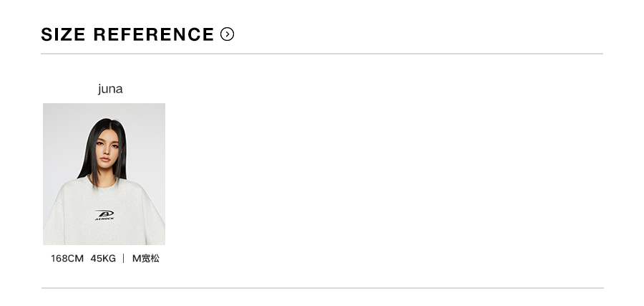Screen dimensions: 644x306
Task: Click the black logo on the sweatshirt
Action: pyautogui.click(x=104, y=214)
